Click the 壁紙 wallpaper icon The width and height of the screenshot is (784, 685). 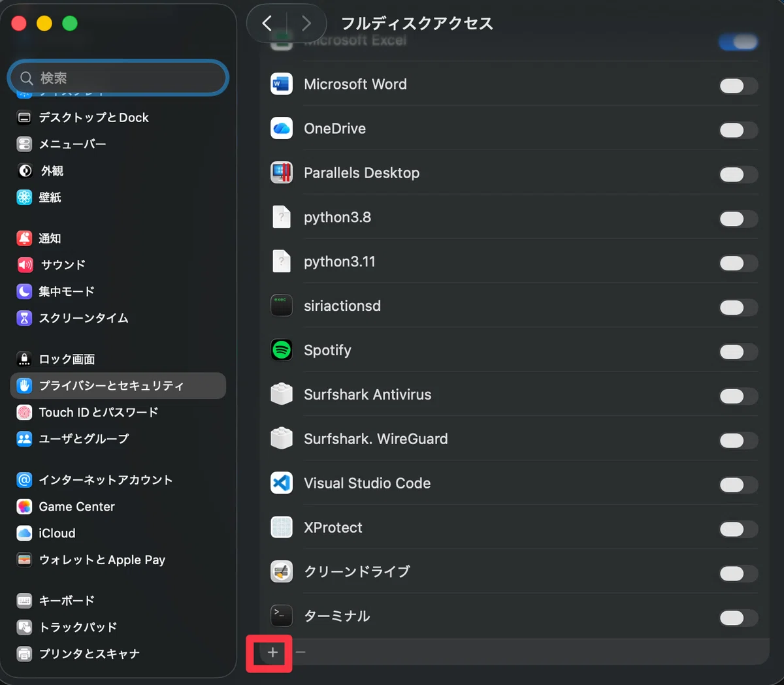(x=24, y=197)
